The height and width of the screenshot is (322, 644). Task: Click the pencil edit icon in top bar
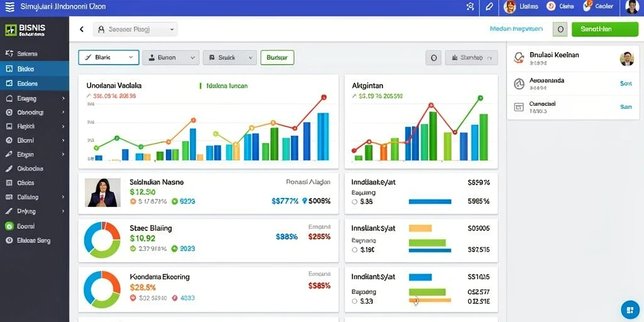489,6
